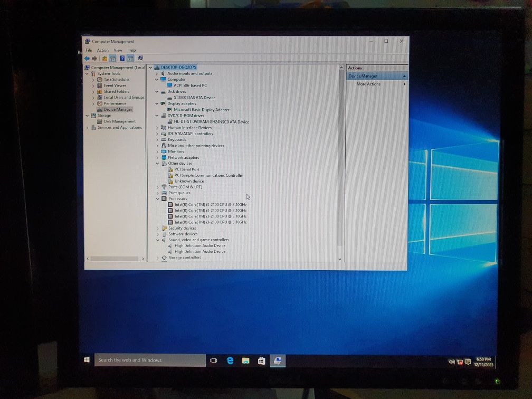Click the Scan for hardware changes icon
Screen dimensions: 532x399
click(x=140, y=59)
